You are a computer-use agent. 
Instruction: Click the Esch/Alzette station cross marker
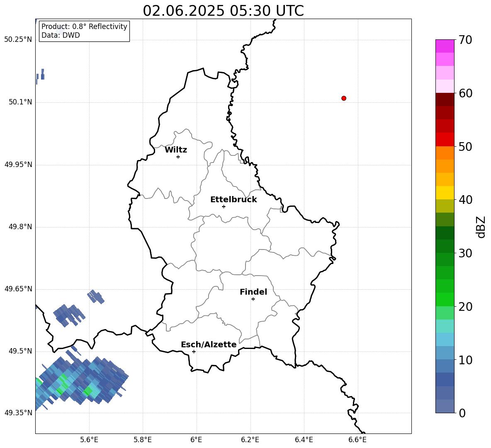click(x=194, y=351)
